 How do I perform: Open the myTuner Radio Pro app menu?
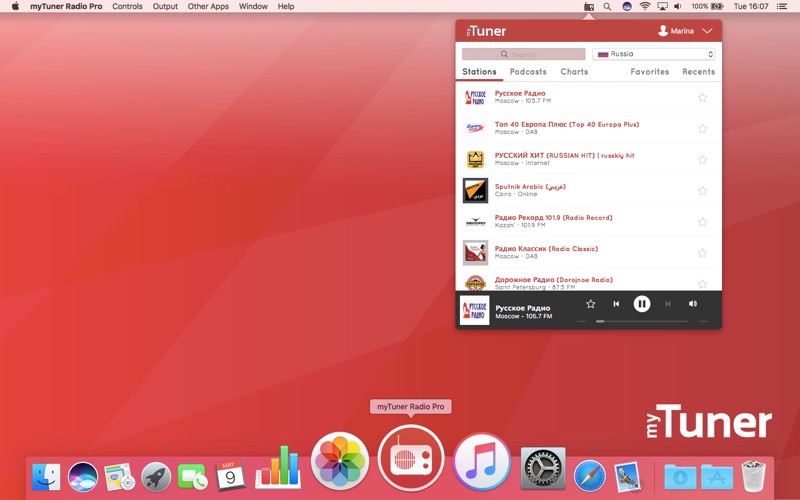tap(66, 6)
